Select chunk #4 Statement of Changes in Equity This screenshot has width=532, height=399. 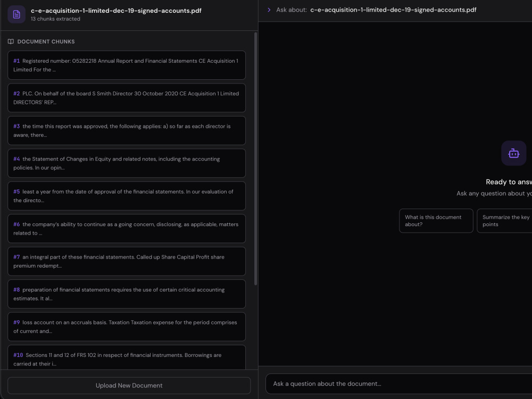tap(127, 163)
